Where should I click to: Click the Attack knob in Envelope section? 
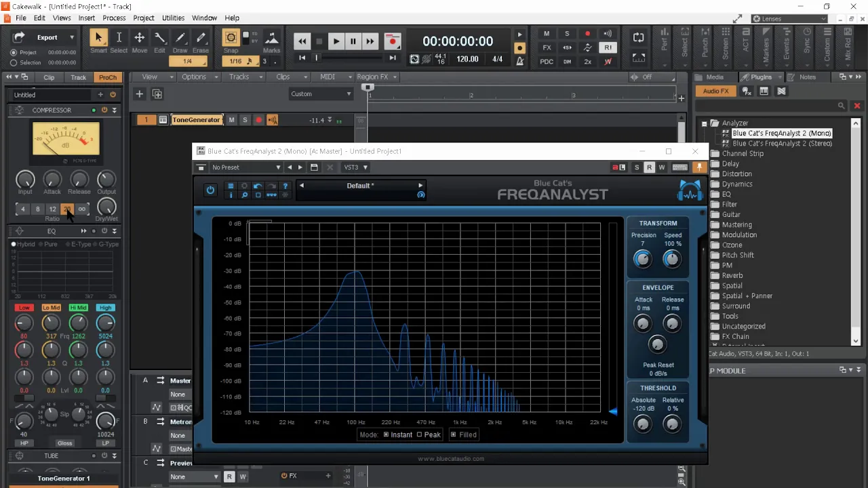(642, 323)
